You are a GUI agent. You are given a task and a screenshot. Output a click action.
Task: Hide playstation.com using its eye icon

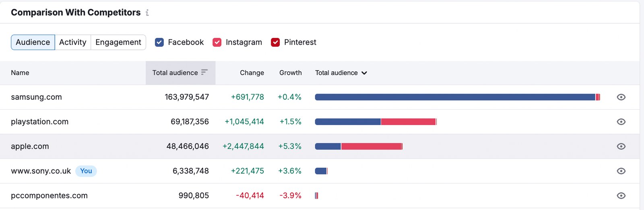621,122
